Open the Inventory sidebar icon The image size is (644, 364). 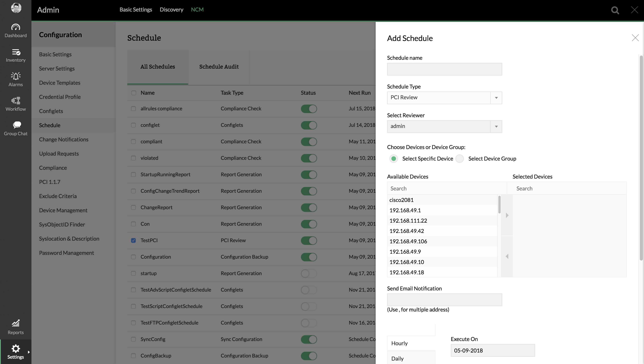[x=16, y=52]
